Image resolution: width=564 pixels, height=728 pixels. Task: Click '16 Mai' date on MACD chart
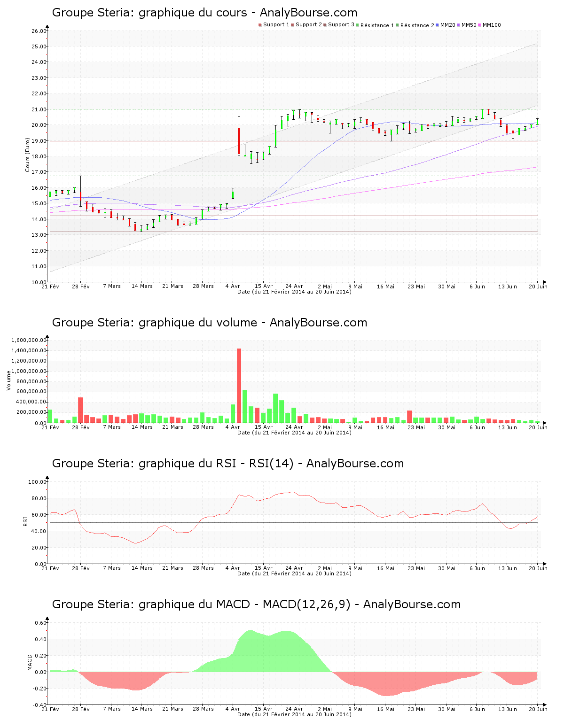tap(385, 709)
